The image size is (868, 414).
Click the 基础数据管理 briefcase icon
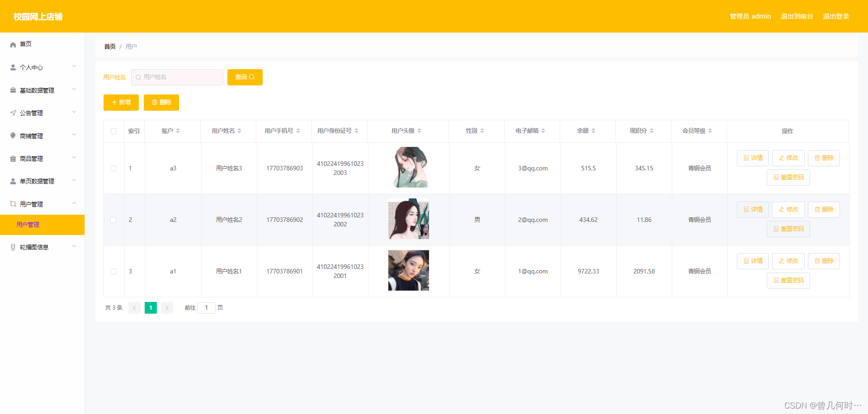pos(12,89)
